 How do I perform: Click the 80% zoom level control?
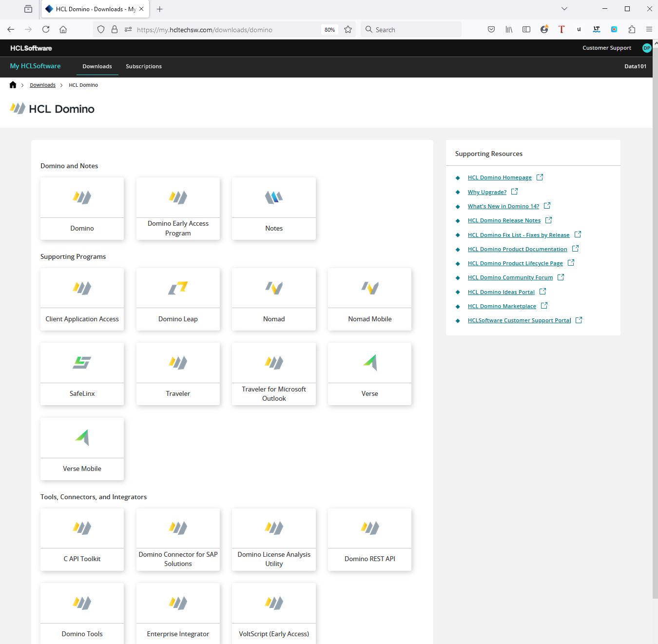click(329, 29)
